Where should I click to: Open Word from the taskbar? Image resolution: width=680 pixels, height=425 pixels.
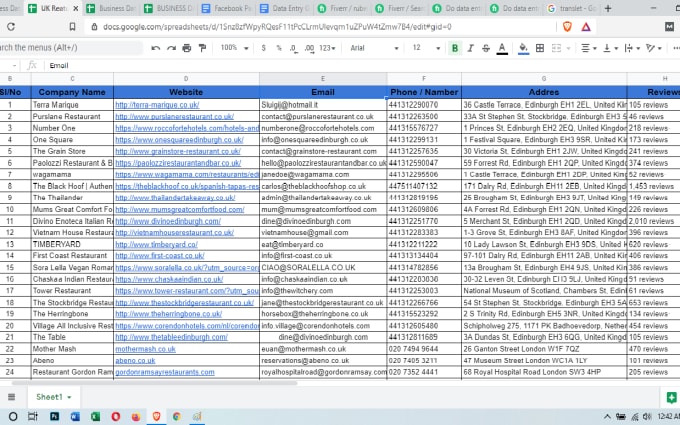point(75,417)
